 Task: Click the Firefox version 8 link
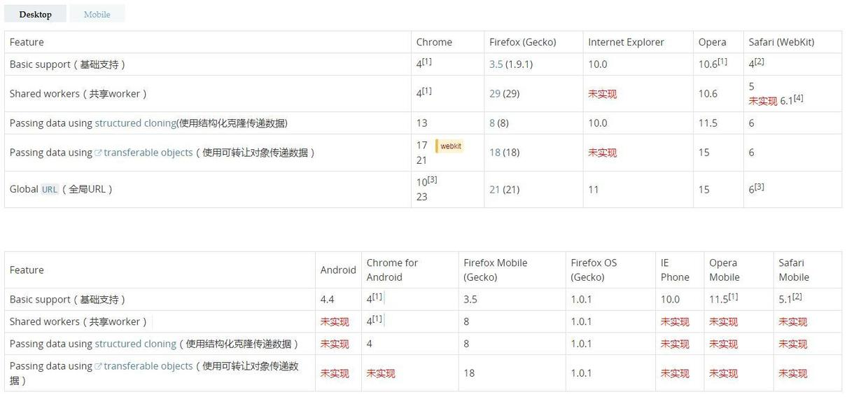(492, 123)
